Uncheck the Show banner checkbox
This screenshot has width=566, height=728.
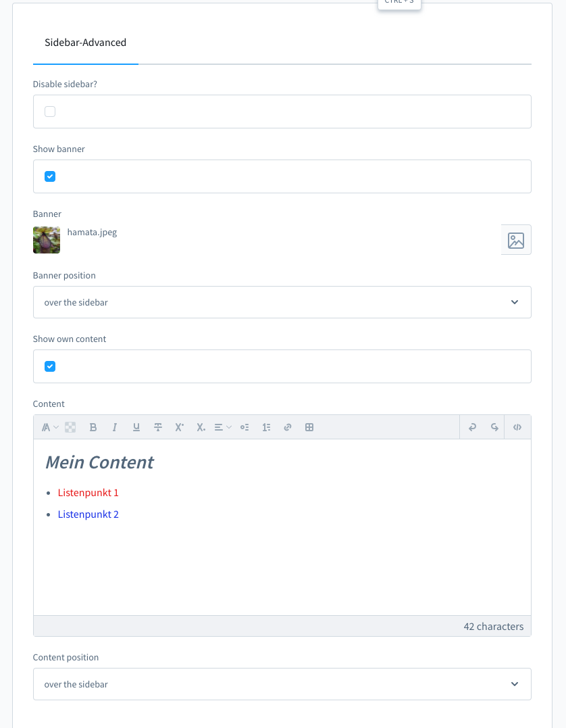pos(50,176)
